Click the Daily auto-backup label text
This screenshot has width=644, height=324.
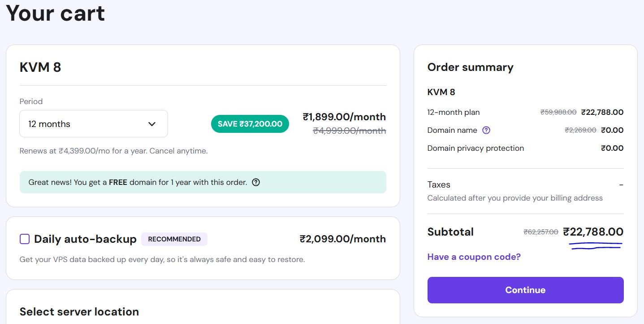pyautogui.click(x=85, y=239)
